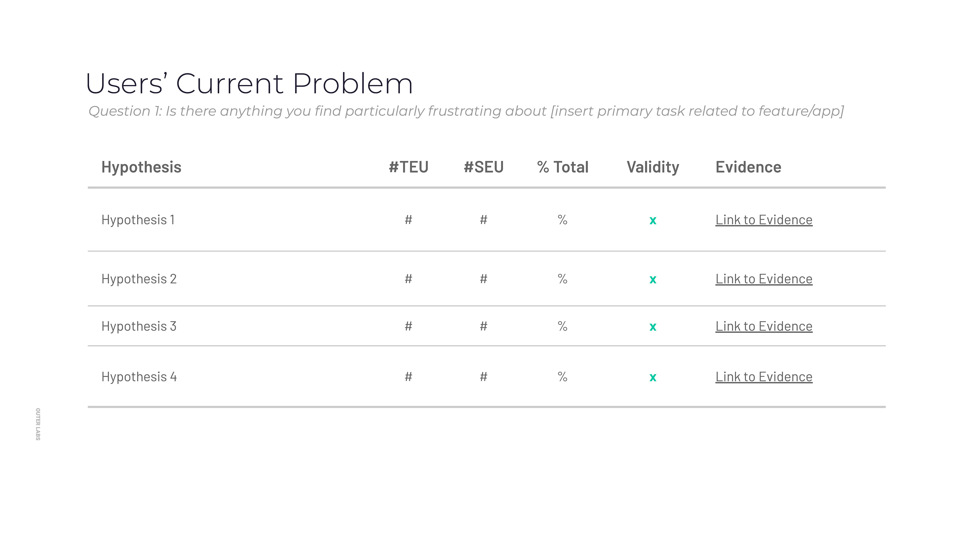Click the Users' Current Problem title
The image size is (980, 551).
click(x=249, y=84)
